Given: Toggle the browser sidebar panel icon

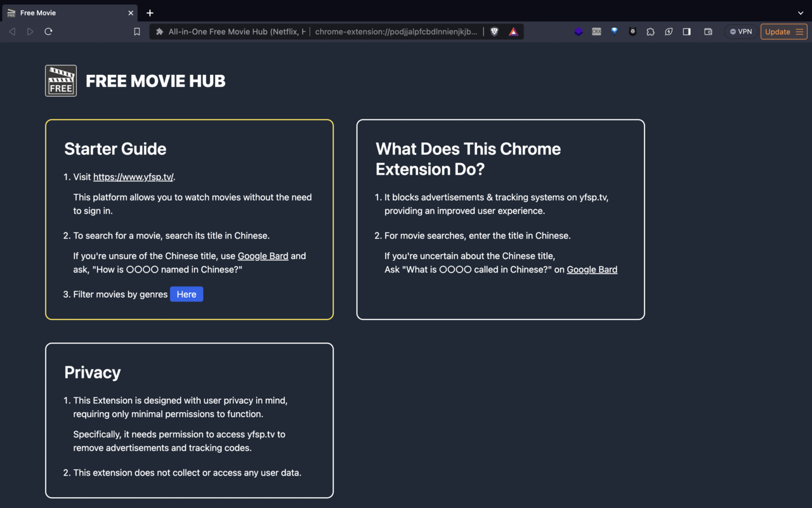Looking at the screenshot, I should [x=686, y=31].
